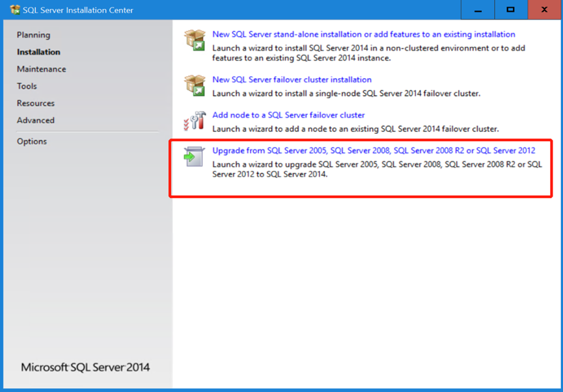The height and width of the screenshot is (392, 563).
Task: Maximize the Installation Center window
Action: tap(511, 10)
